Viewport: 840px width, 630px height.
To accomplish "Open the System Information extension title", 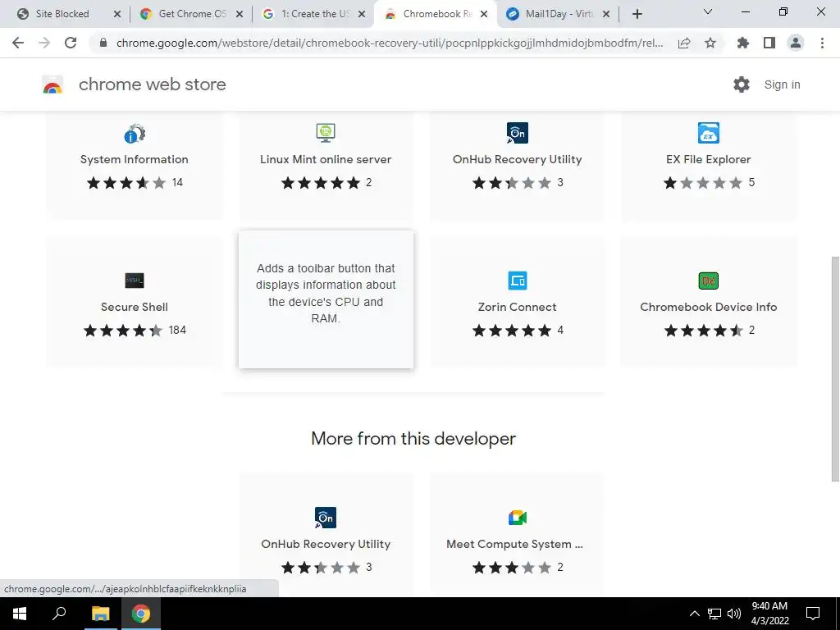I will pos(135,159).
